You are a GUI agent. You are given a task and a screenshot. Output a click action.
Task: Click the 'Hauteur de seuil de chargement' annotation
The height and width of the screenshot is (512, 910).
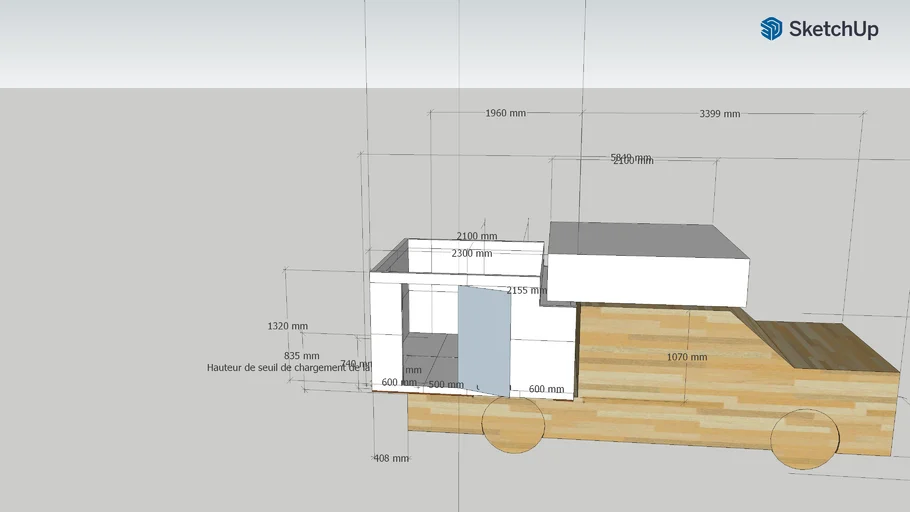point(282,368)
